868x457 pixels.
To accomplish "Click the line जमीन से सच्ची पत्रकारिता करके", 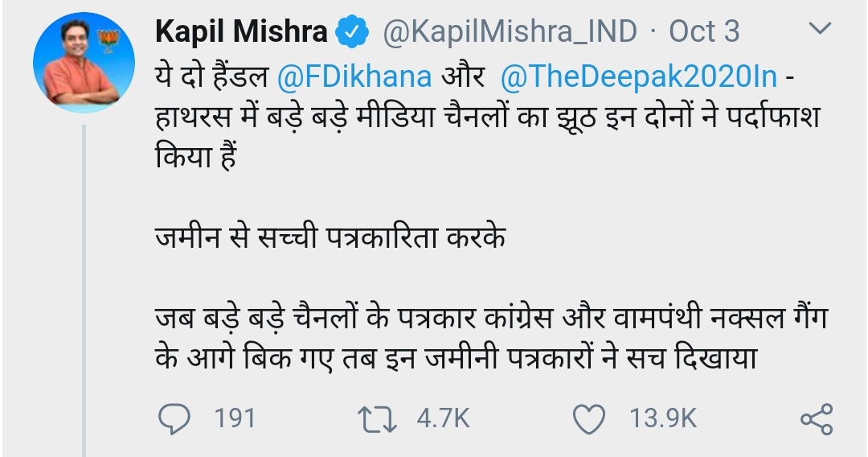I will 330,240.
